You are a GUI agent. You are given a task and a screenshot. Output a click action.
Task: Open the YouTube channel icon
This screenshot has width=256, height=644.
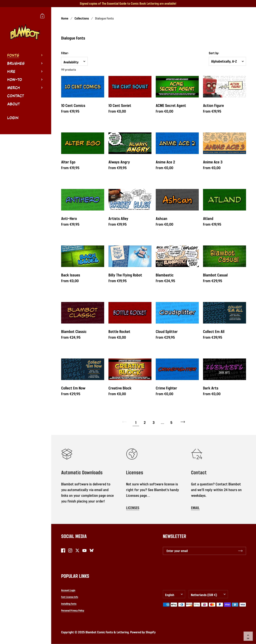click(84, 550)
